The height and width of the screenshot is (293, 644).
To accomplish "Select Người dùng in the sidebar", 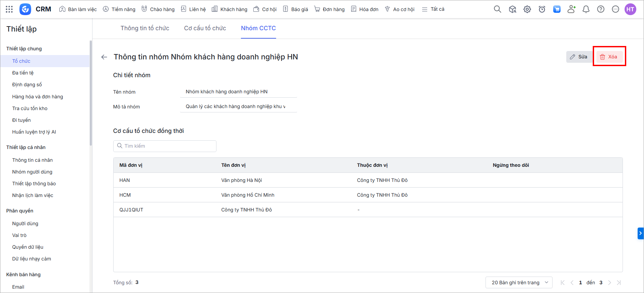I will click(x=25, y=224).
